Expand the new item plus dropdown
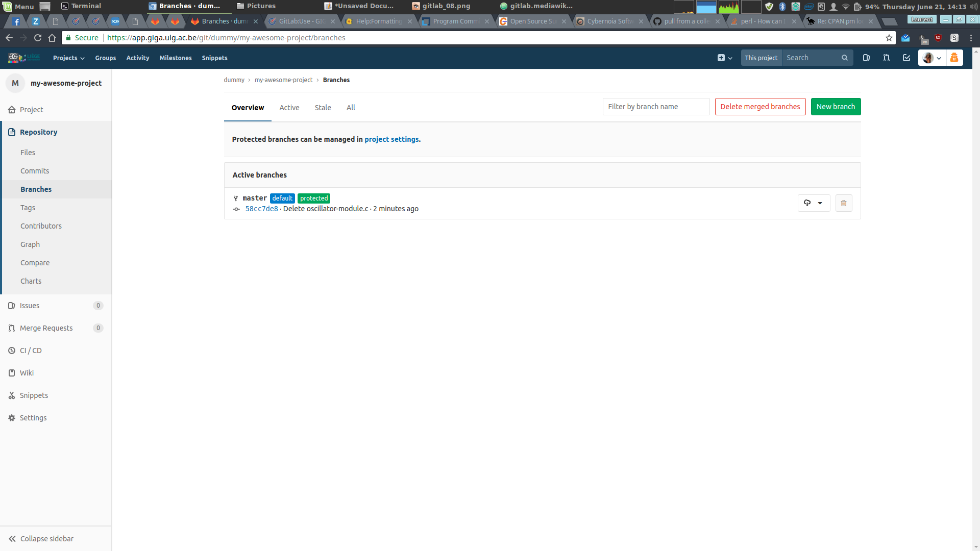 (x=725, y=58)
